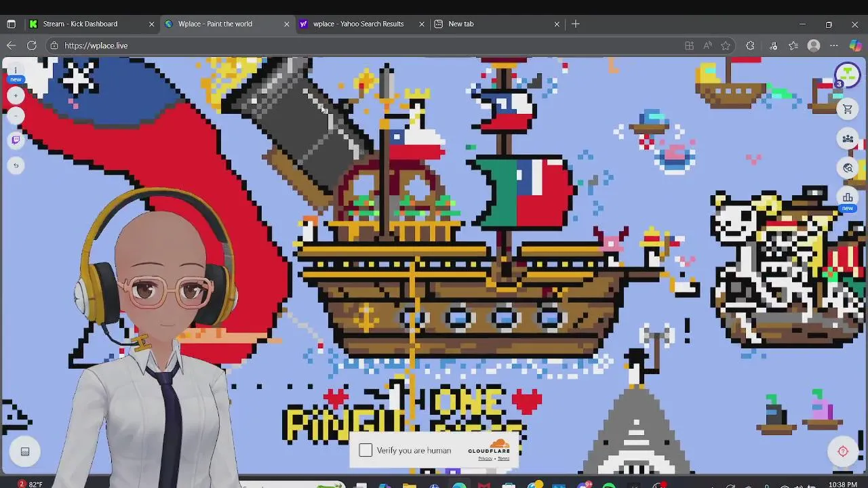Open the Favorites list icon
The width and height of the screenshot is (868, 488).
793,45
